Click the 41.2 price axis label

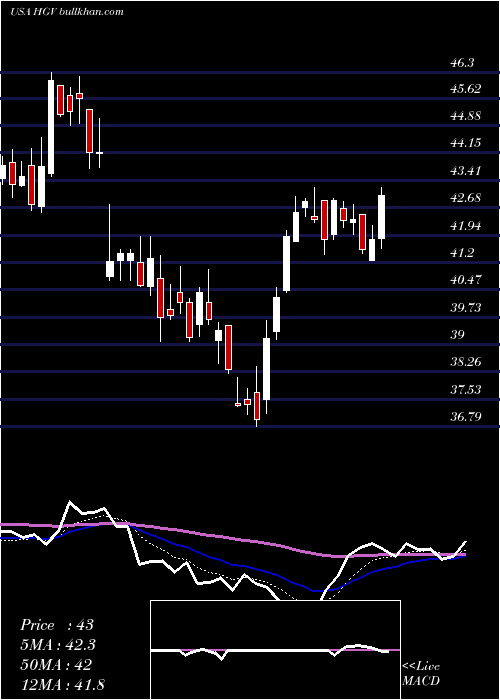[x=462, y=253]
